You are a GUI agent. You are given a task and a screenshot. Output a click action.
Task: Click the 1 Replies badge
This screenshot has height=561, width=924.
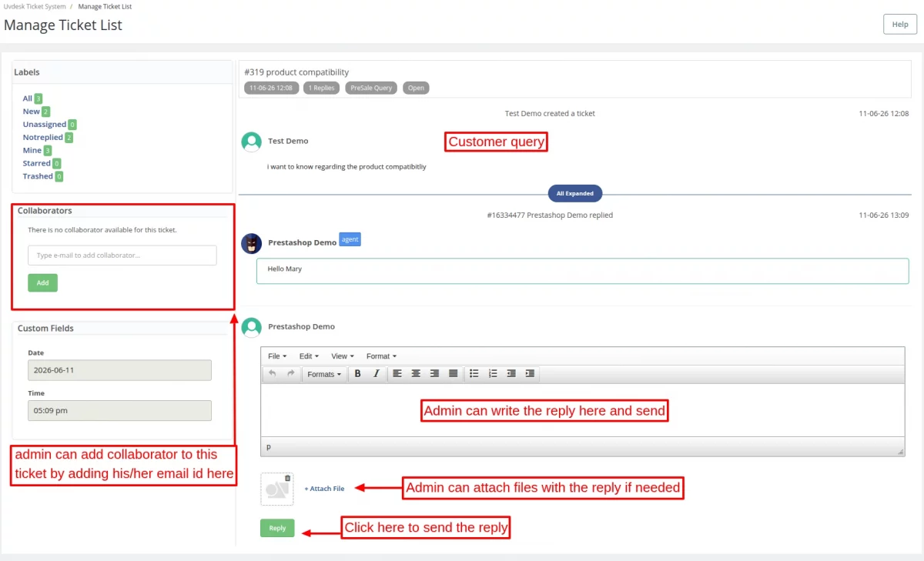pyautogui.click(x=321, y=88)
